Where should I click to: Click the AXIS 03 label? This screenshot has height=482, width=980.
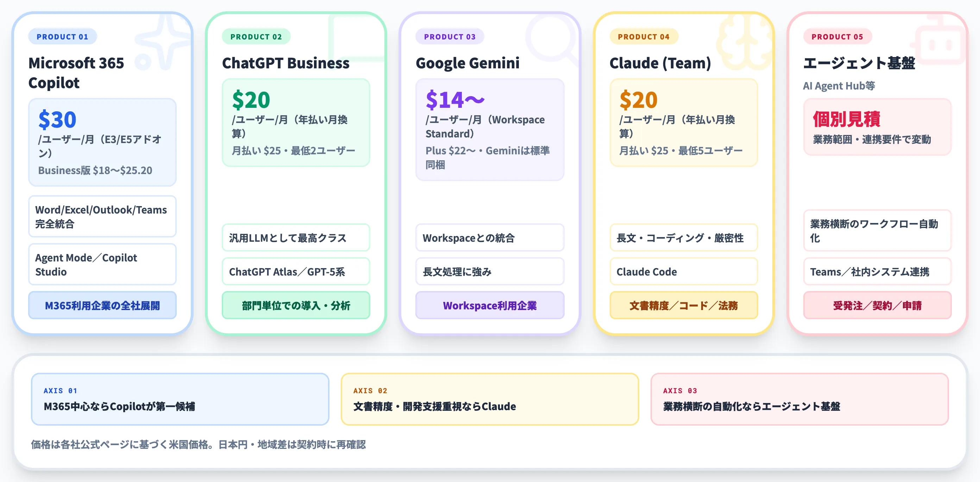(680, 391)
